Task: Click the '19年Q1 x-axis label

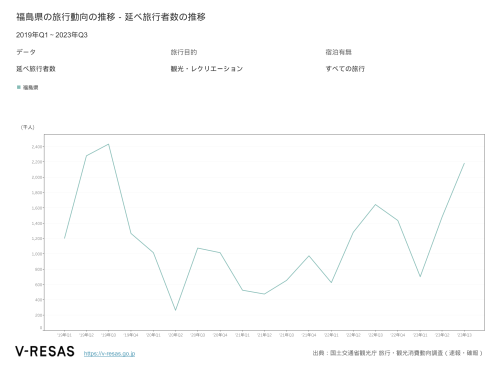Action: [x=64, y=335]
